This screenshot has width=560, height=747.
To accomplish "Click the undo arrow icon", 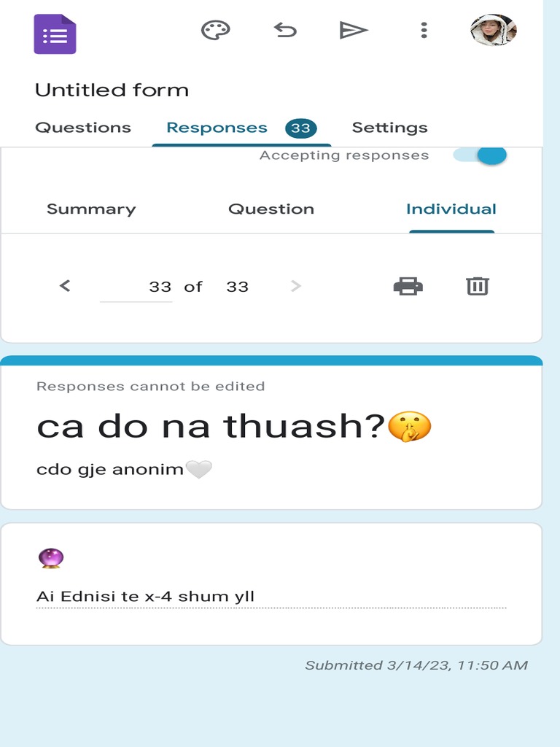I will pyautogui.click(x=285, y=30).
